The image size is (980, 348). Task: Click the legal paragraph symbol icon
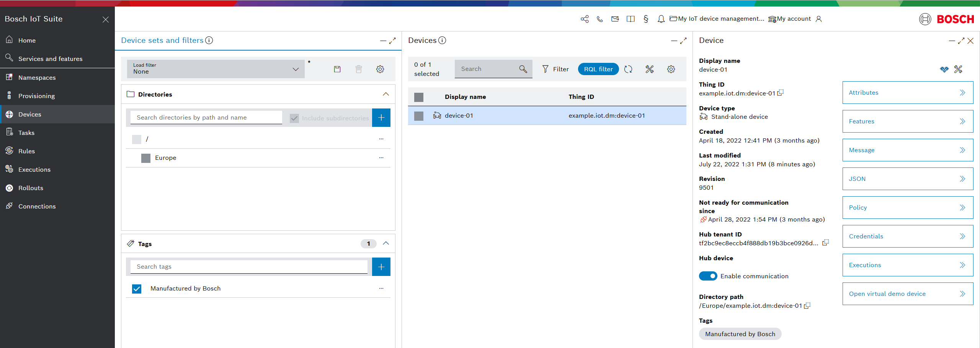pyautogui.click(x=646, y=19)
